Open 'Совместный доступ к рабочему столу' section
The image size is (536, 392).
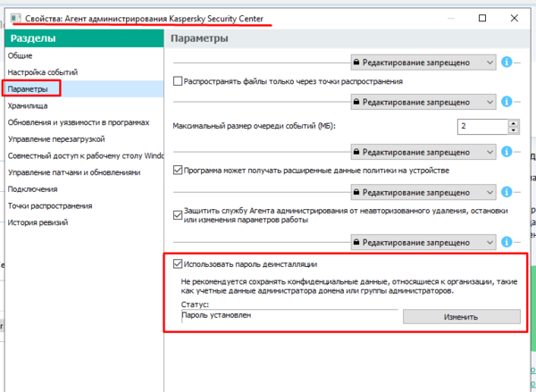[84, 156]
